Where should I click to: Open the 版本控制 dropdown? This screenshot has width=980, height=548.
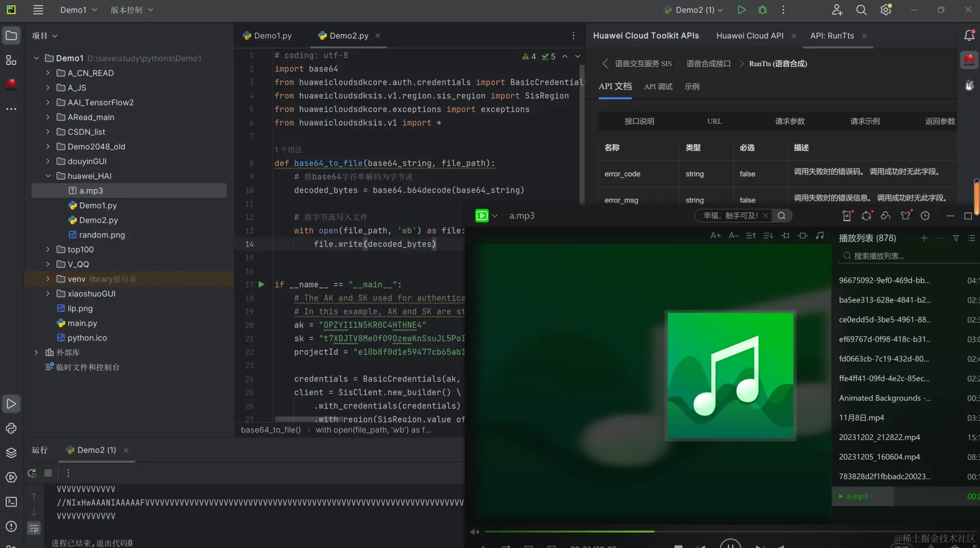pos(132,10)
